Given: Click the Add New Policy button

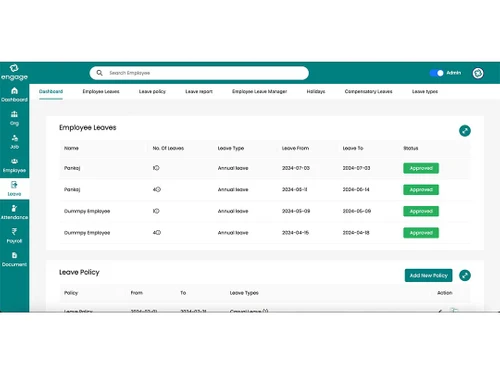Looking at the screenshot, I should (x=428, y=275).
